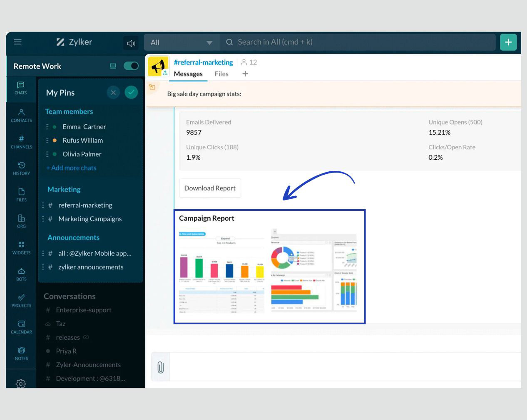Click the laptop icon beside Remote Work
527x420 pixels.
click(113, 66)
